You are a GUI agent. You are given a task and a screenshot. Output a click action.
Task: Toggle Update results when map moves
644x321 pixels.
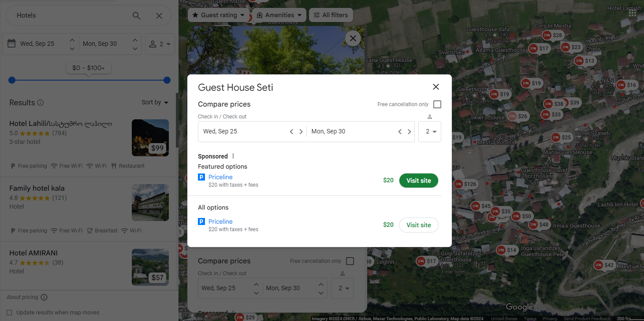[10, 313]
